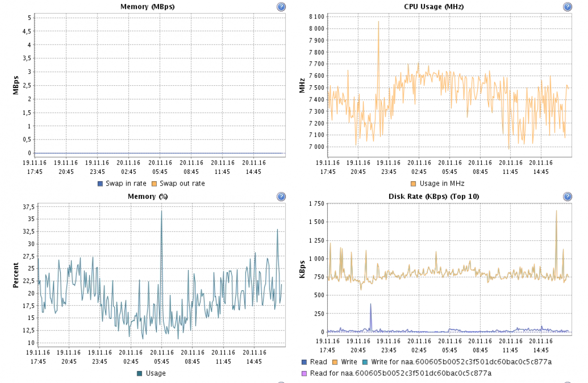
Task: Click the orange Usage in MHz legend swatch
Action: pyautogui.click(x=413, y=184)
